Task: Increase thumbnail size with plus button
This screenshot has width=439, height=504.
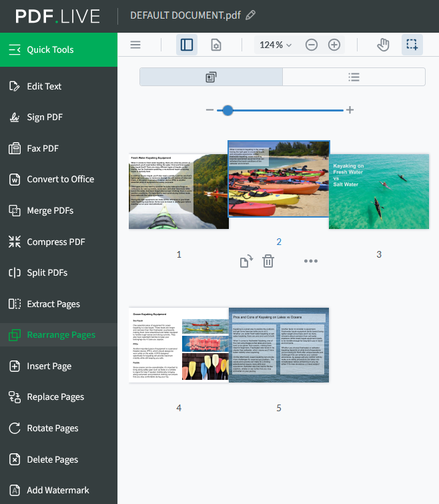Action: click(x=350, y=109)
